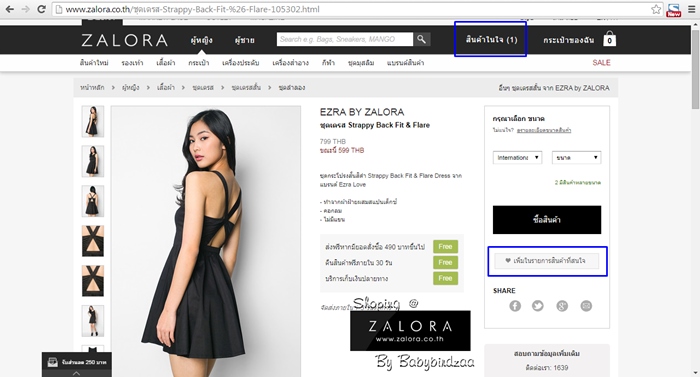This screenshot has width=700, height=377.
Task: Share product via Google Plus icon
Action: click(x=562, y=306)
